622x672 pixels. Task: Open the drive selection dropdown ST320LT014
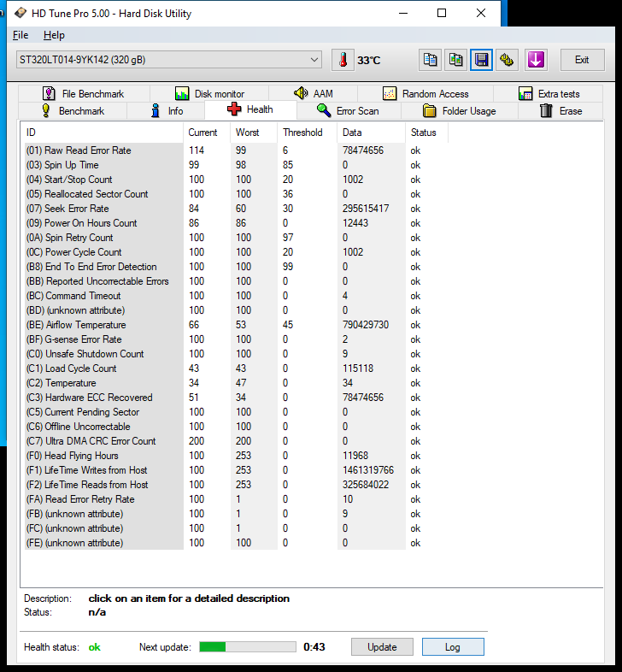pyautogui.click(x=169, y=60)
